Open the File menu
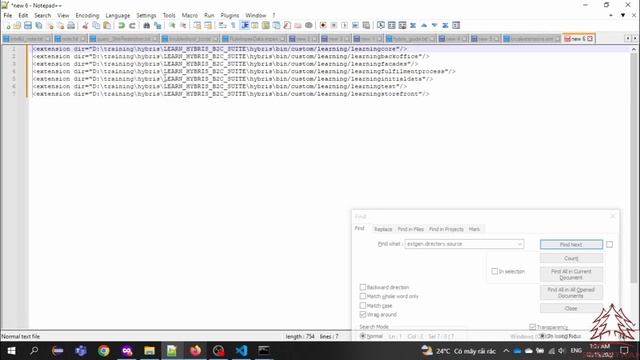This screenshot has width=640, height=360. (8, 15)
